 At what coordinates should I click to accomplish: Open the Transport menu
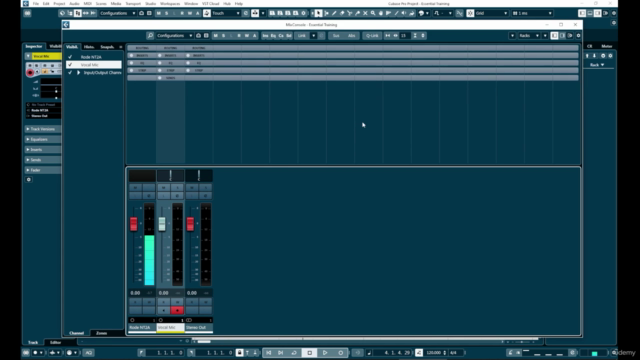pos(133,3)
